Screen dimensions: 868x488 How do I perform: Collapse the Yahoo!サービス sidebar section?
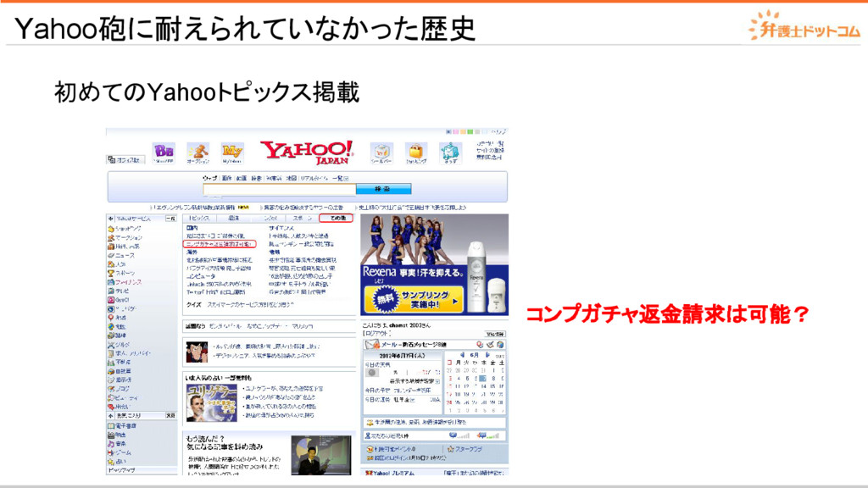111,219
